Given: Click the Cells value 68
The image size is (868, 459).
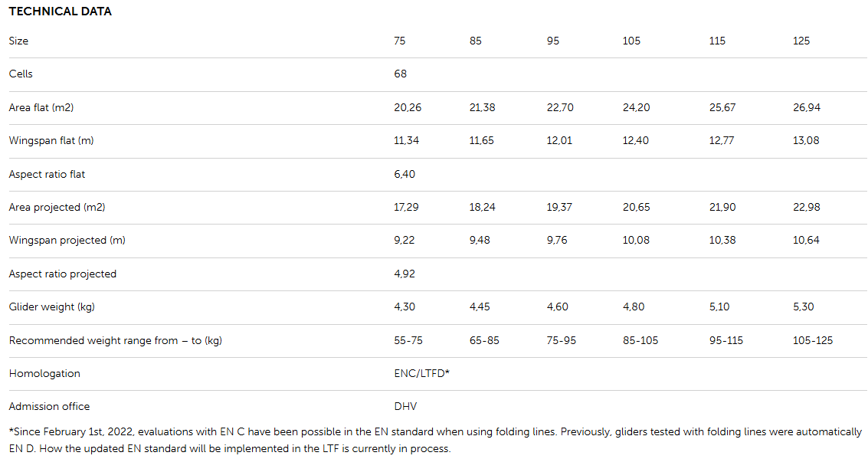Looking at the screenshot, I should click(x=400, y=74).
